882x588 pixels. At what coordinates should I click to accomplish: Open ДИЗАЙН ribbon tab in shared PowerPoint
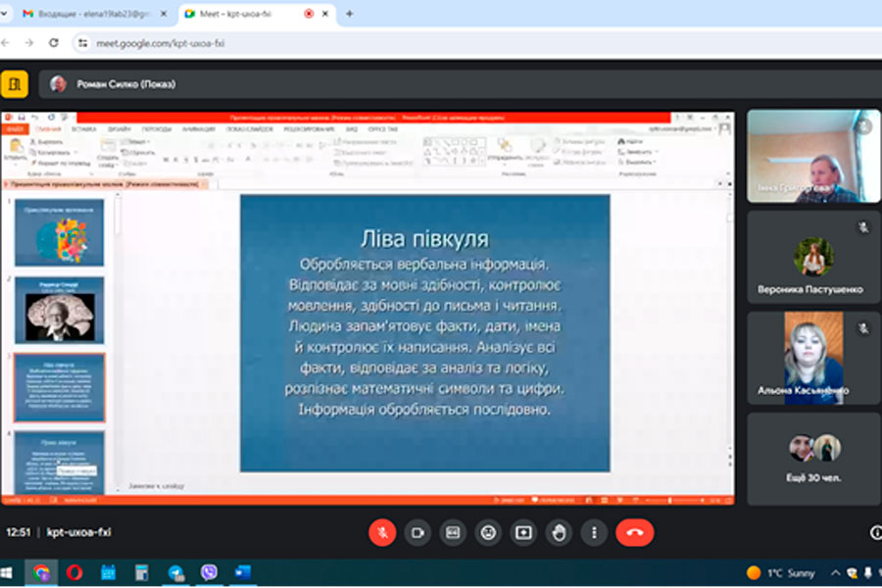point(120,129)
